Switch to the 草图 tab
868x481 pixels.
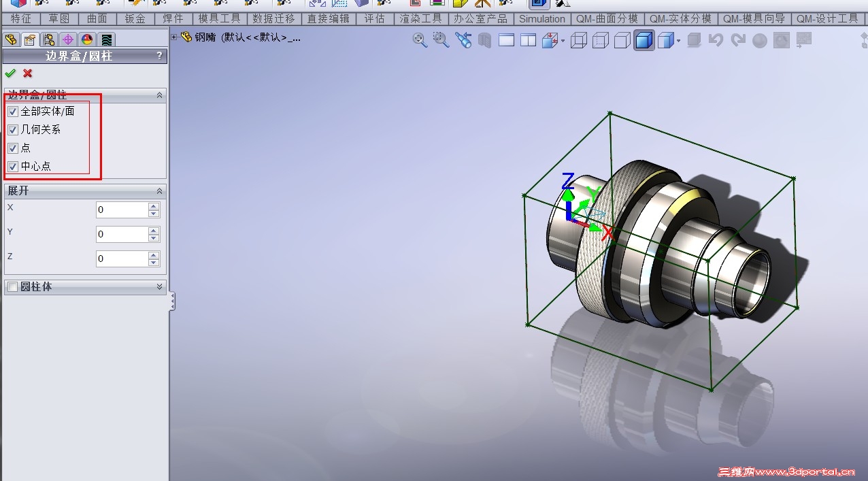click(x=59, y=19)
